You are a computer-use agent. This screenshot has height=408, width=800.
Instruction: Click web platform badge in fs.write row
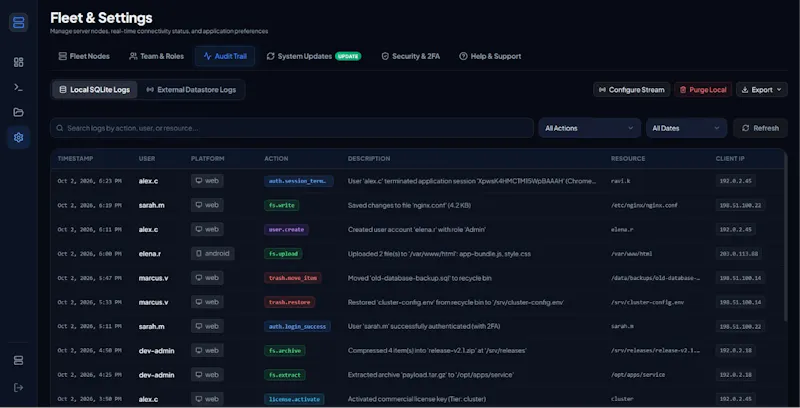[x=207, y=205]
